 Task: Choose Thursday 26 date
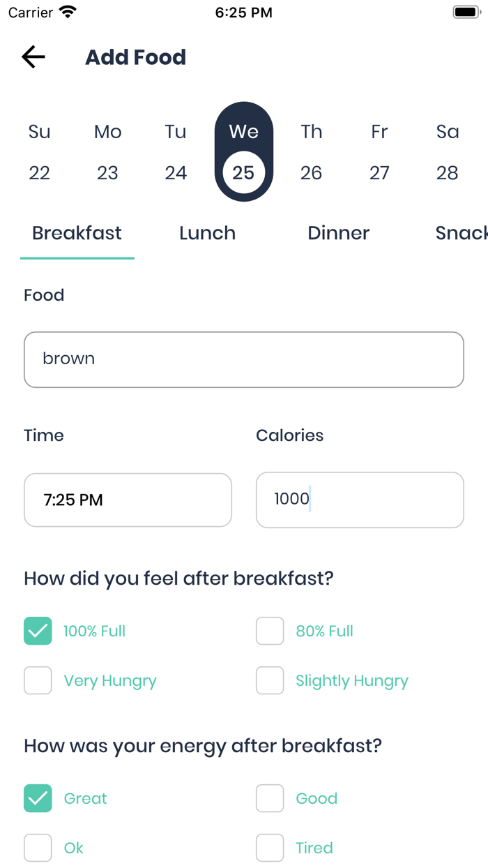[311, 152]
